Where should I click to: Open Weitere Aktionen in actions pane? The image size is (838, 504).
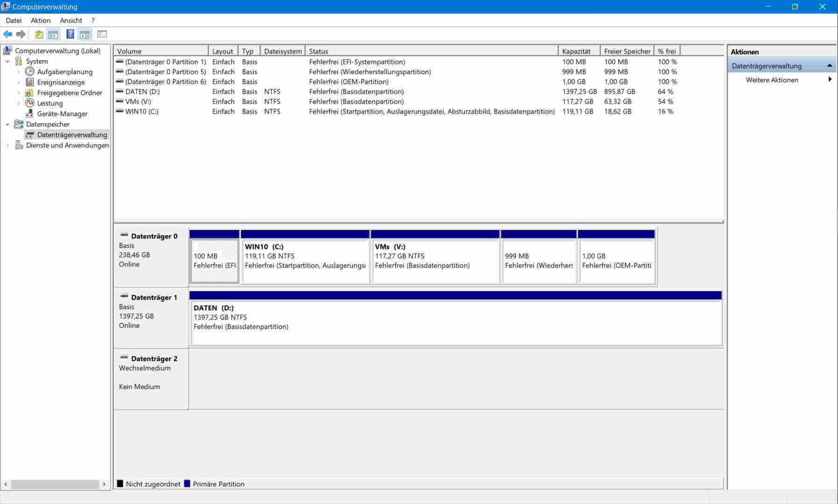[x=772, y=80]
